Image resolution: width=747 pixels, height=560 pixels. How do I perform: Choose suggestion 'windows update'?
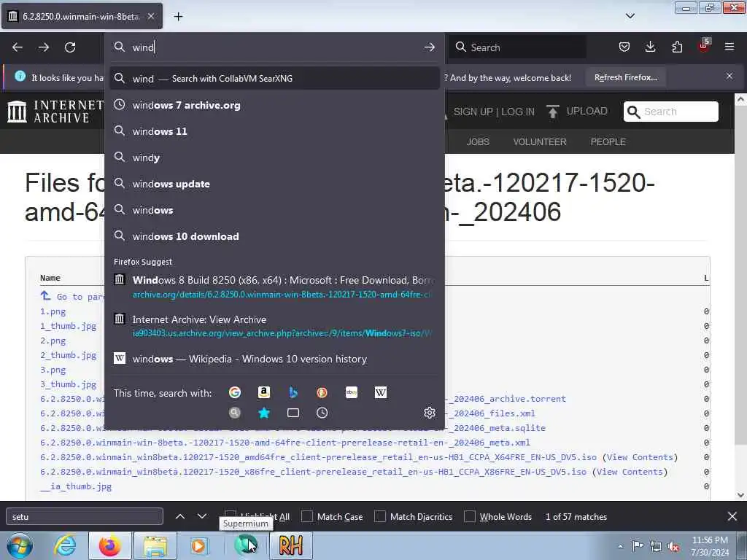[274, 184]
